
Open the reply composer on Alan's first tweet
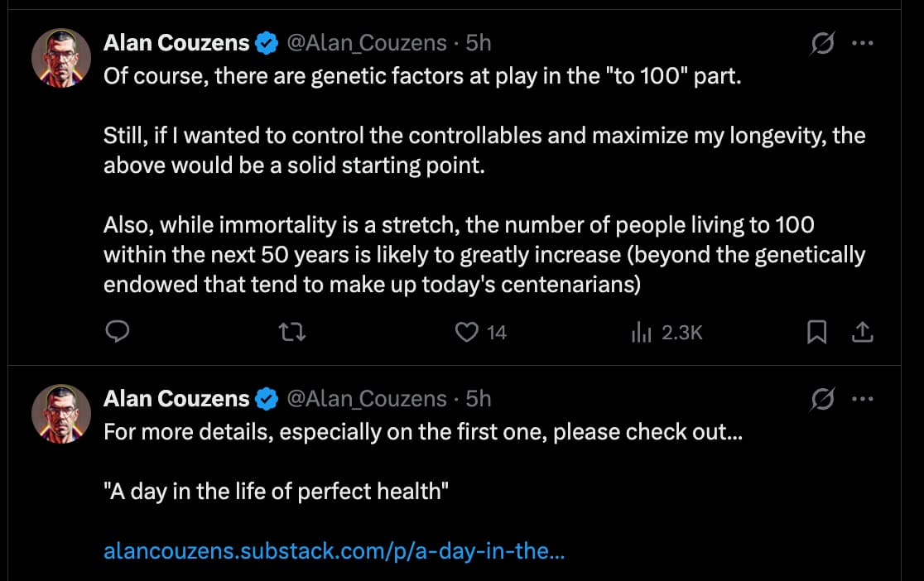118,332
